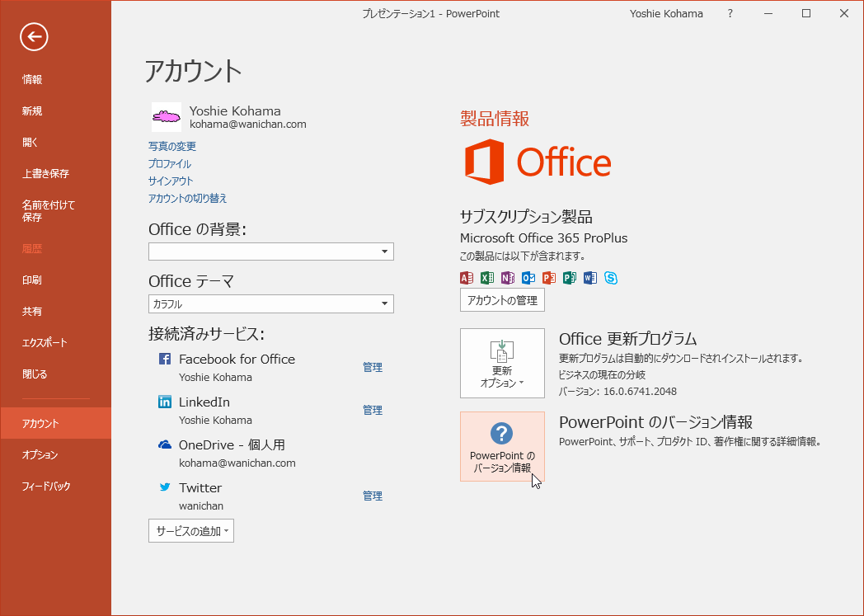This screenshot has width=864, height=616.
Task: Click the Outlook app icon
Action: (528, 278)
